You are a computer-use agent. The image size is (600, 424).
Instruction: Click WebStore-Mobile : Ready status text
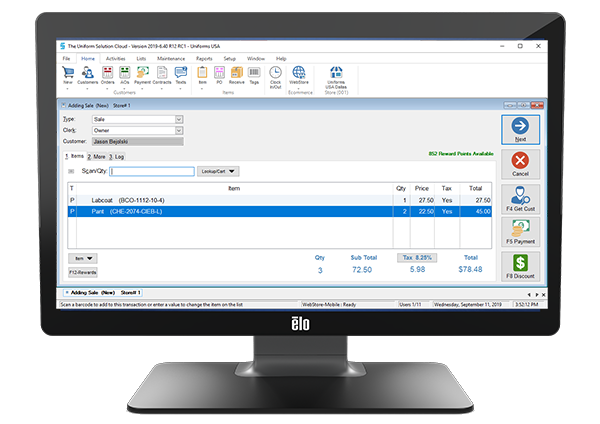click(329, 305)
